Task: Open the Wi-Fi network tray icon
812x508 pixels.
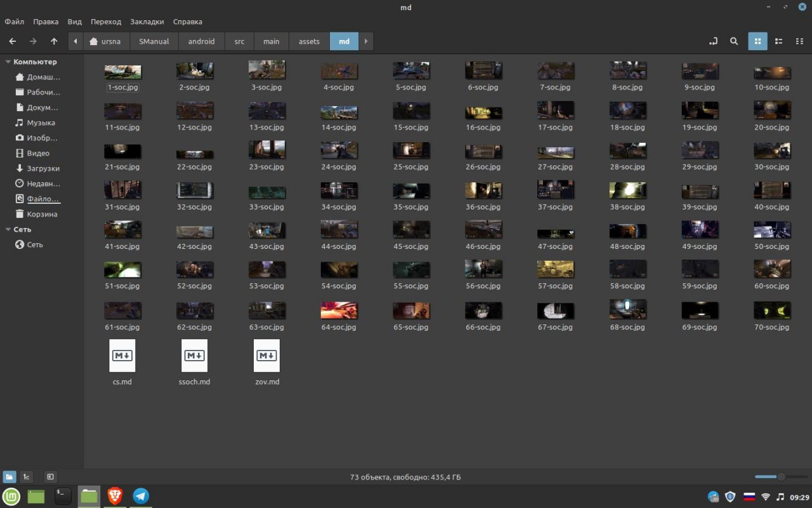Action: click(766, 497)
